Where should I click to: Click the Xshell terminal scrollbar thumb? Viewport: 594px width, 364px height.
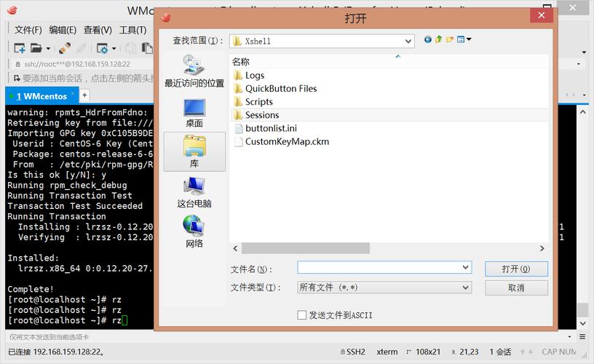(582, 310)
